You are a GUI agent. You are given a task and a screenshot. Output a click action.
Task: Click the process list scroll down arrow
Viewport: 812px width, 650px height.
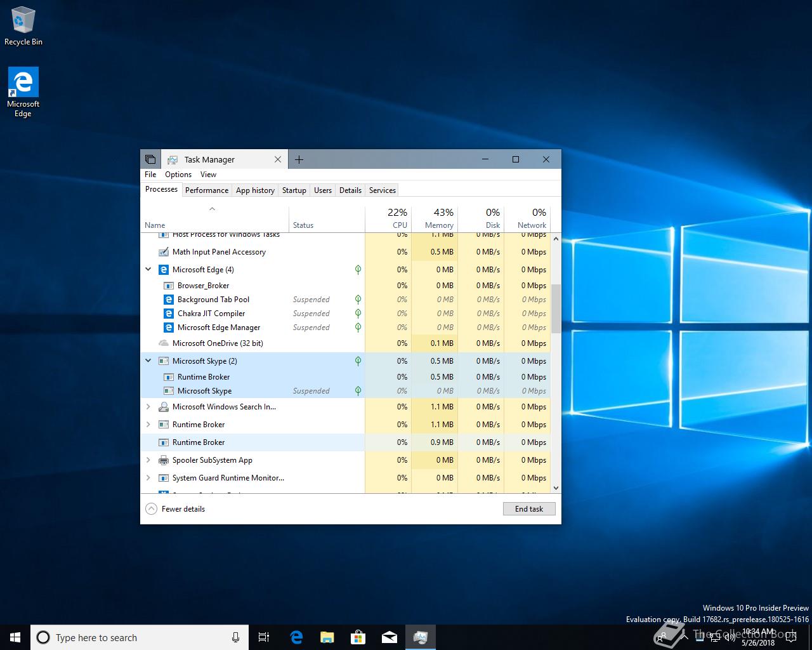click(556, 488)
